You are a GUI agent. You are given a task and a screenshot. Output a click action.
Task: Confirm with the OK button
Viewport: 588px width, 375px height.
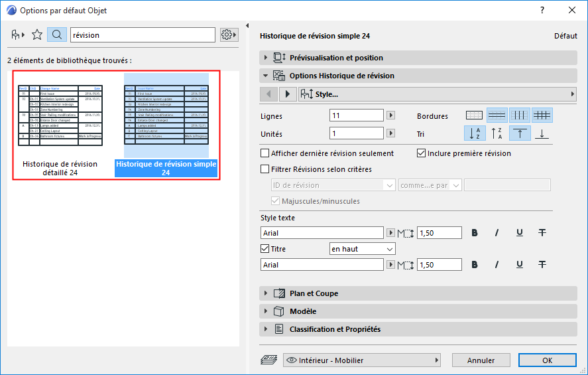tap(547, 360)
